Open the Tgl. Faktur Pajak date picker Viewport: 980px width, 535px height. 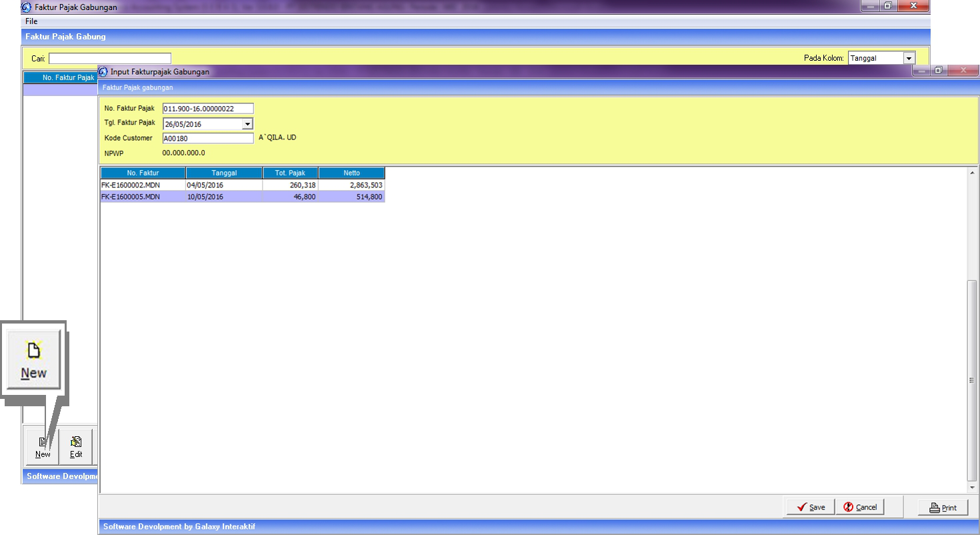247,124
